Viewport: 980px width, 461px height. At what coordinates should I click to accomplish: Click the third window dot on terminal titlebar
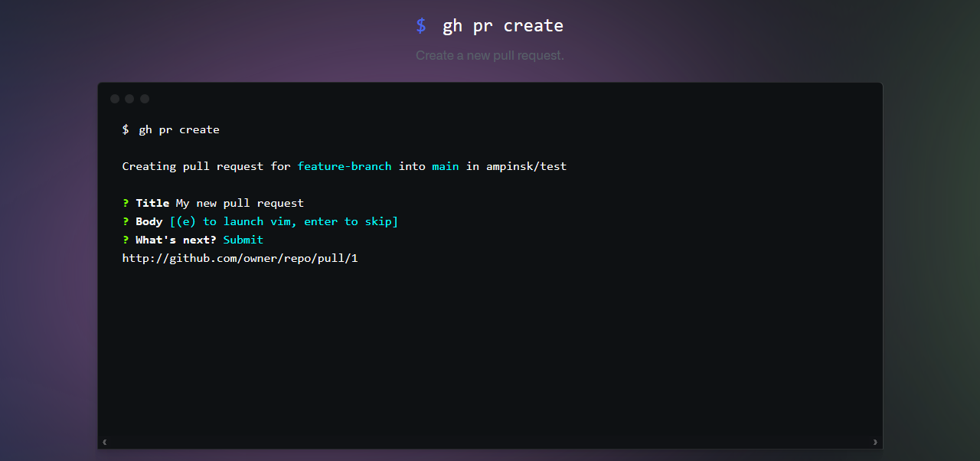(145, 99)
